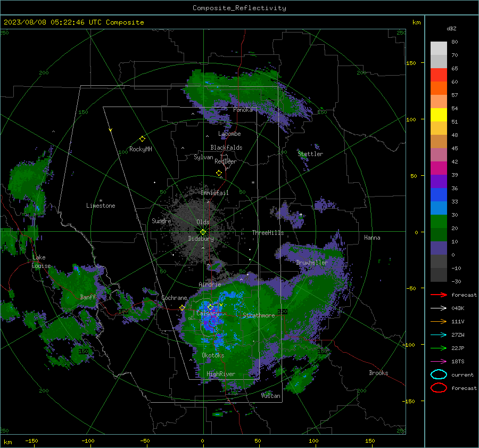The image size is (479, 448).
Task: Click the yellow diamond marker near Cochrane
Action: click(182, 308)
